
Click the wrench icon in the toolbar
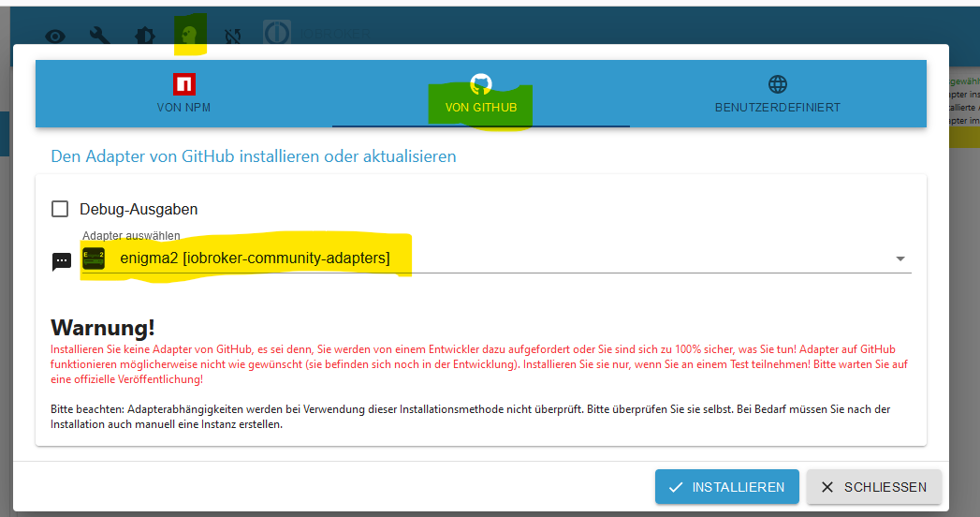tap(100, 36)
